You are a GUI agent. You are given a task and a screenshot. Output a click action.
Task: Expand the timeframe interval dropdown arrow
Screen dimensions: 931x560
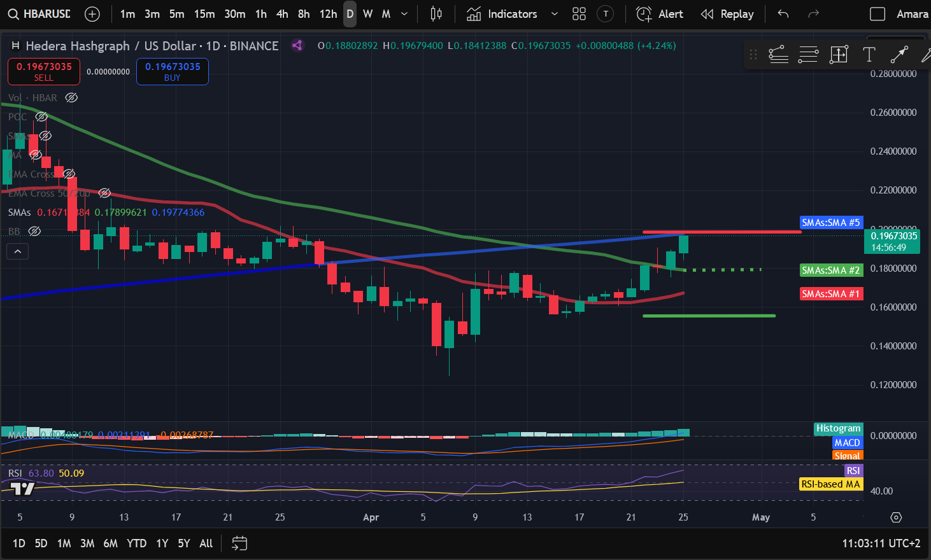404,14
